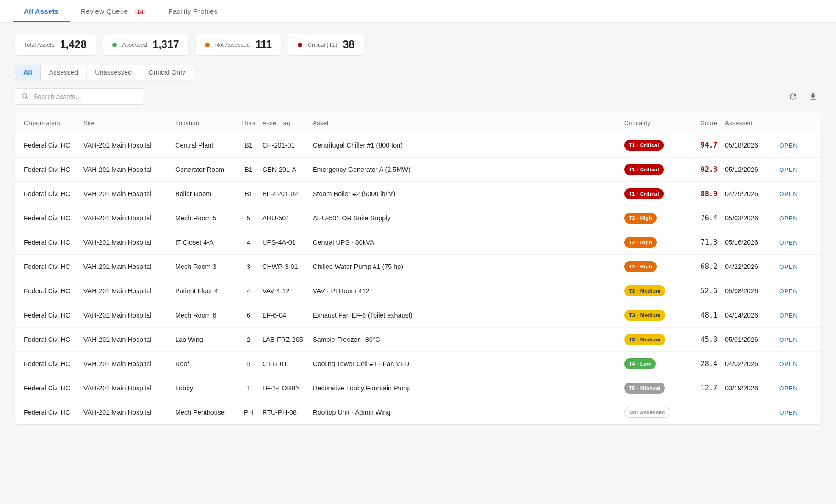The width and height of the screenshot is (836, 504).
Task: Click assessed date 03/19/2026
Action: point(742,388)
